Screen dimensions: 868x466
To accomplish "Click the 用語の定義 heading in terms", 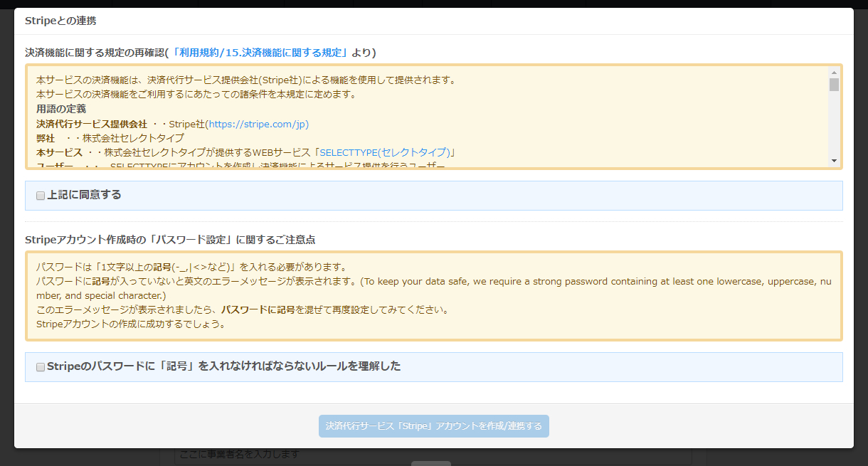I will [x=61, y=109].
